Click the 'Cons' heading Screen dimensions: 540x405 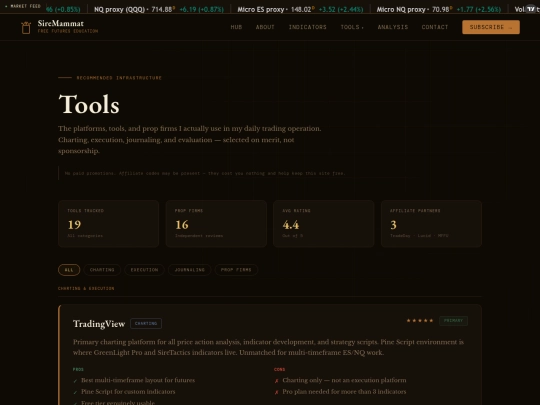(279, 369)
